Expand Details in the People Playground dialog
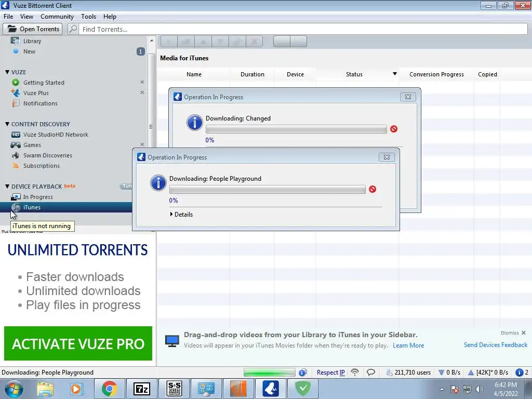Viewport: 532px width, 399px height. coord(181,215)
